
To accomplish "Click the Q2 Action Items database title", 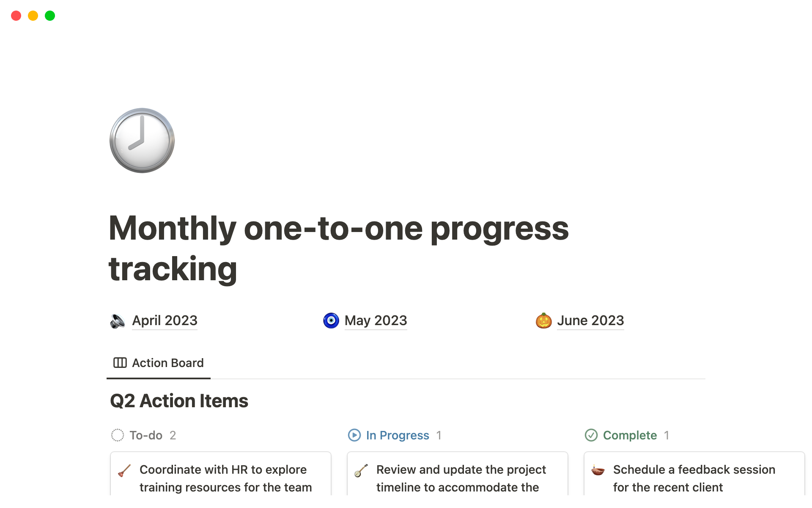I will point(179,400).
